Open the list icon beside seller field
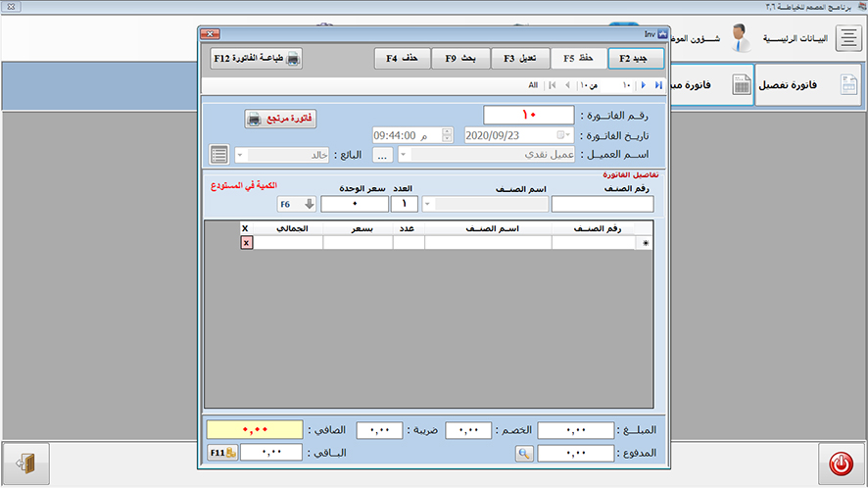This screenshot has width=868, height=488. 218,155
